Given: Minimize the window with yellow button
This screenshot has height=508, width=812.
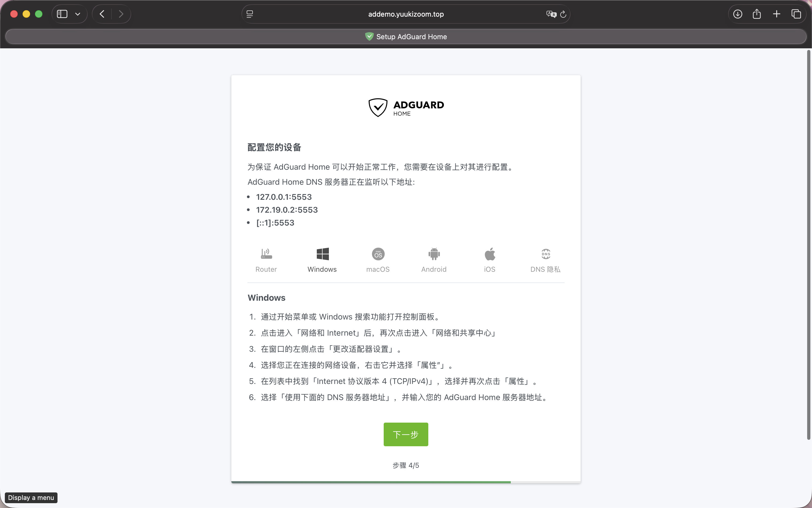Looking at the screenshot, I should 26,14.
